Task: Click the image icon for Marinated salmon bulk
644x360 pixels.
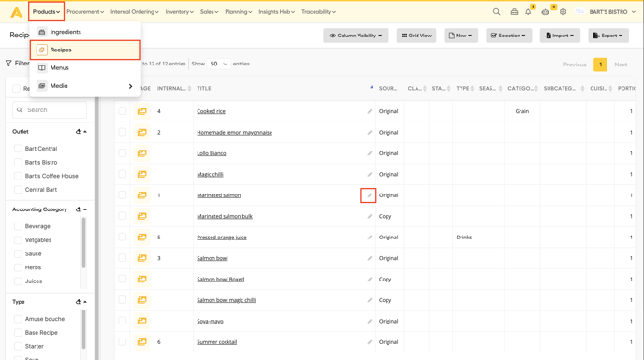Action: (141, 216)
